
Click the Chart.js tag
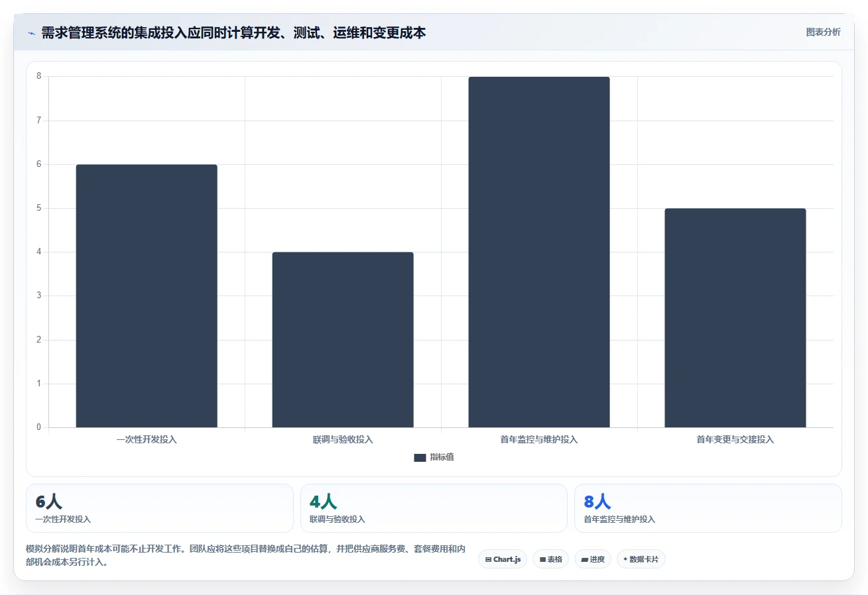(503, 559)
